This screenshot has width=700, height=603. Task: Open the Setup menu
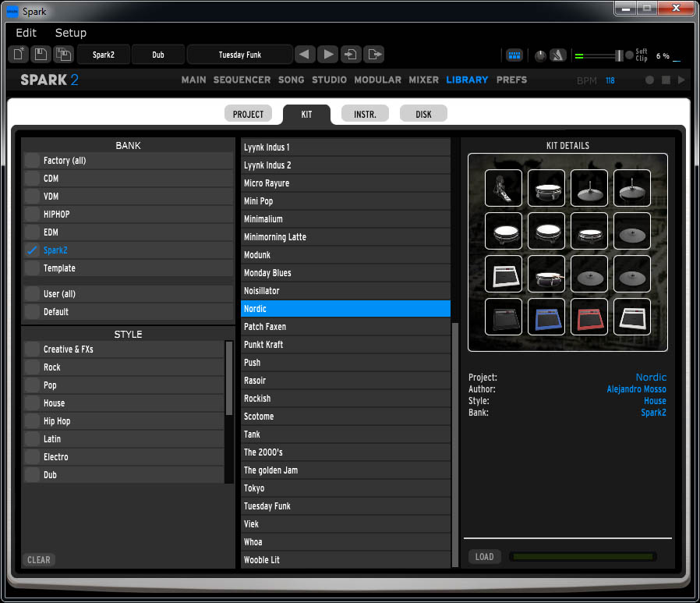tap(70, 33)
